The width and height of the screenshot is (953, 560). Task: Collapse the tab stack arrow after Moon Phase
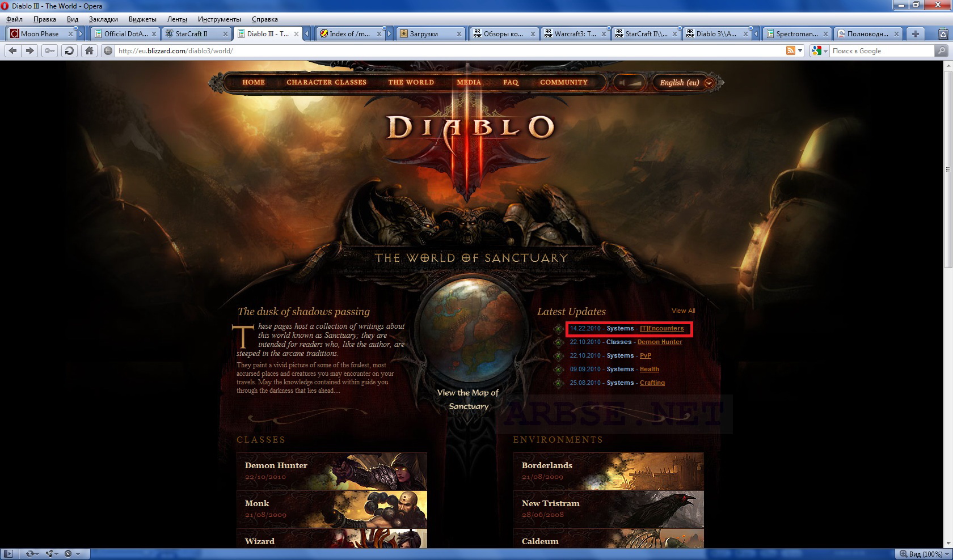[81, 34]
